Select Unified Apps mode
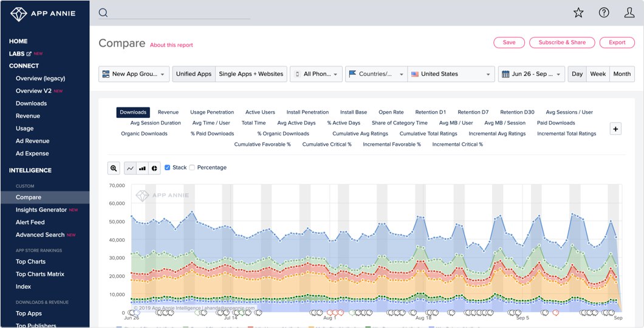 coord(194,74)
